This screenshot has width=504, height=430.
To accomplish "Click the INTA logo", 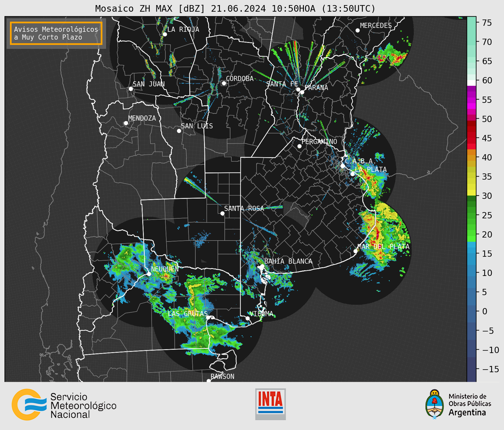I will (x=270, y=404).
